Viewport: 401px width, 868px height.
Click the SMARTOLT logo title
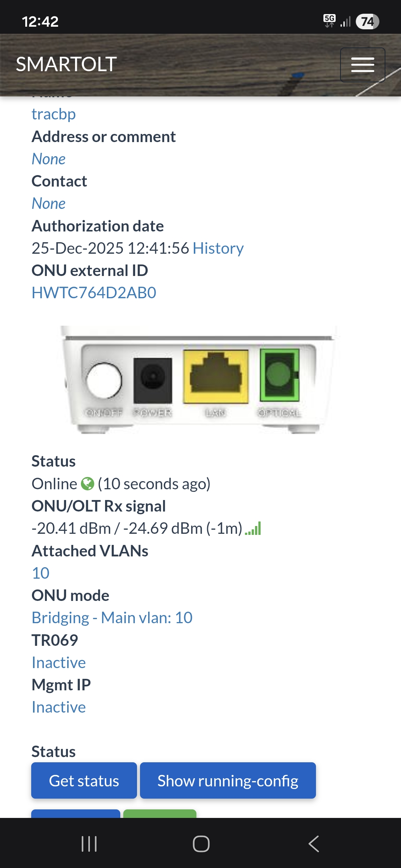coord(66,64)
